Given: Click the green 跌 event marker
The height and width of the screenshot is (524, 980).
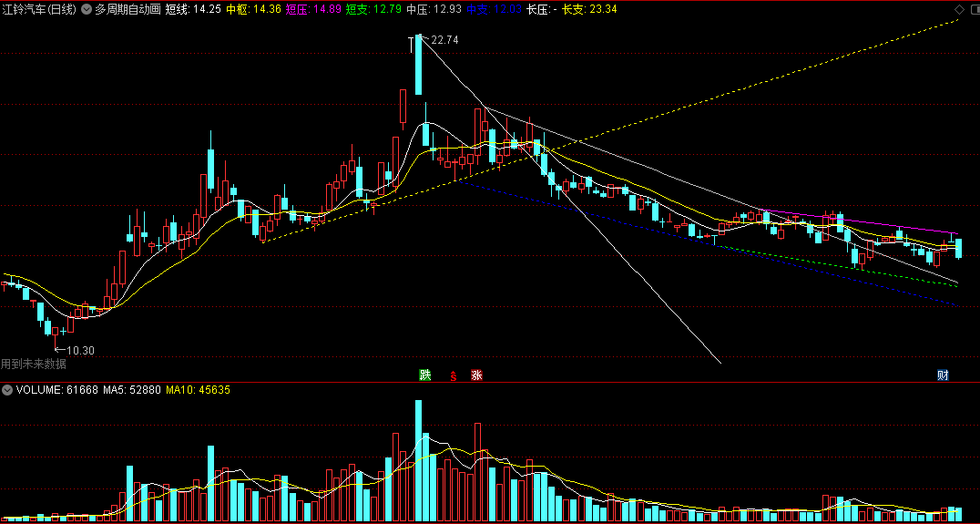Looking at the screenshot, I should (x=425, y=375).
